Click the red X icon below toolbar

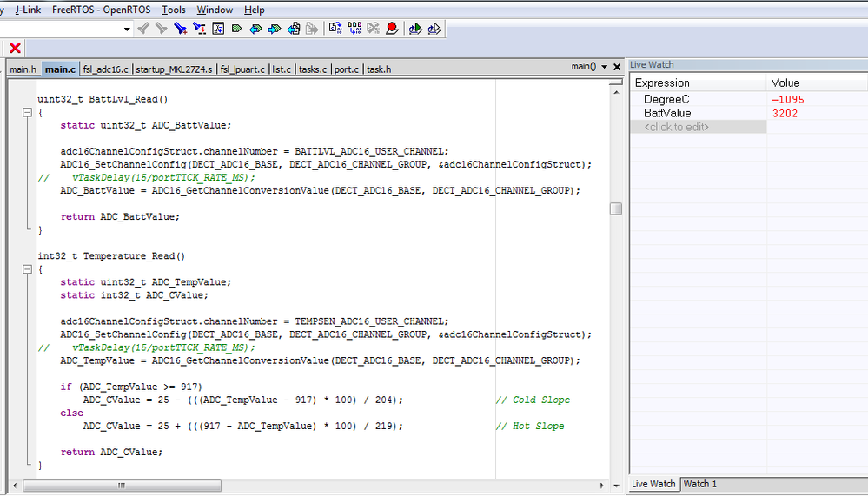click(15, 48)
